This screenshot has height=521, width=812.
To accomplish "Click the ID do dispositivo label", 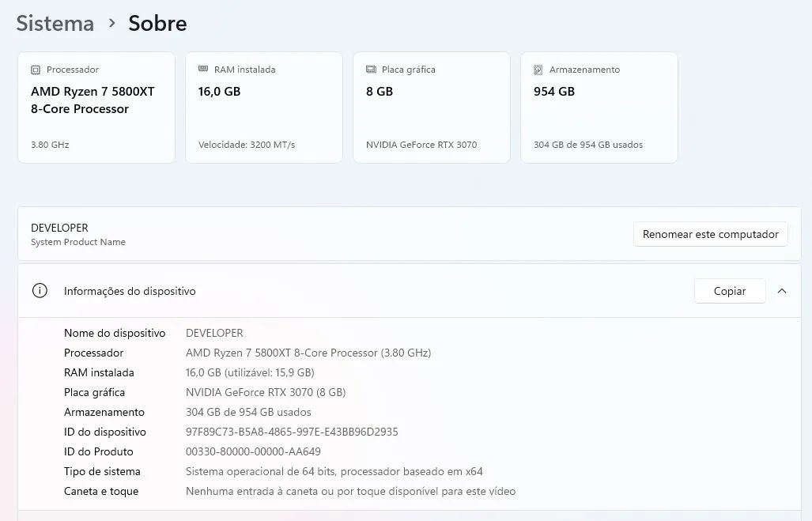I will coord(105,432).
